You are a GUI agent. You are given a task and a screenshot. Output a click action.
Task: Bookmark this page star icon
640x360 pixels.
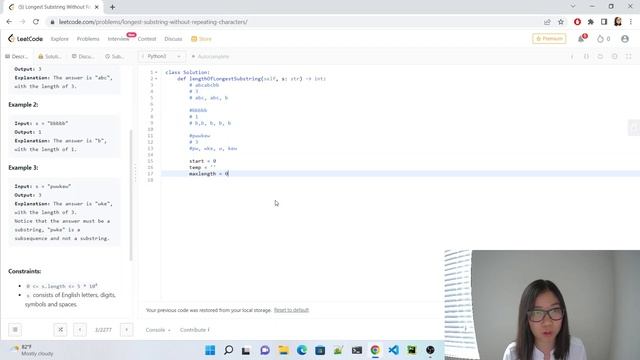click(x=561, y=22)
